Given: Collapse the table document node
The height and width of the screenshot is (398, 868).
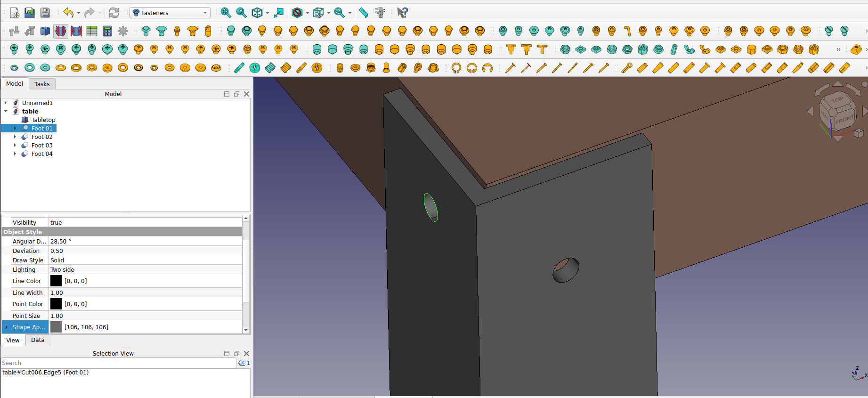Looking at the screenshot, I should pos(6,112).
